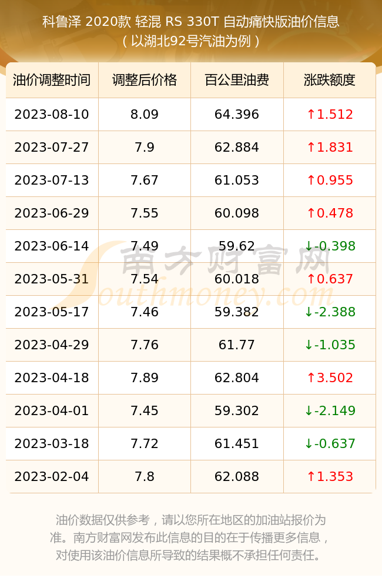The width and height of the screenshot is (382, 588).
Task: Click the 科鲁泽 2020款 title text
Action: coord(86,22)
